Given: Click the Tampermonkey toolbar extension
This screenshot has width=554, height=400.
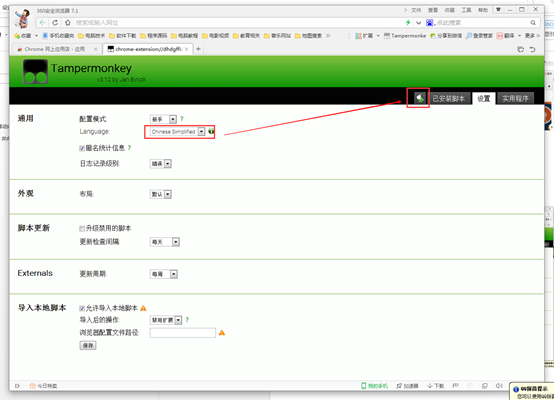Looking at the screenshot, I should click(405, 36).
